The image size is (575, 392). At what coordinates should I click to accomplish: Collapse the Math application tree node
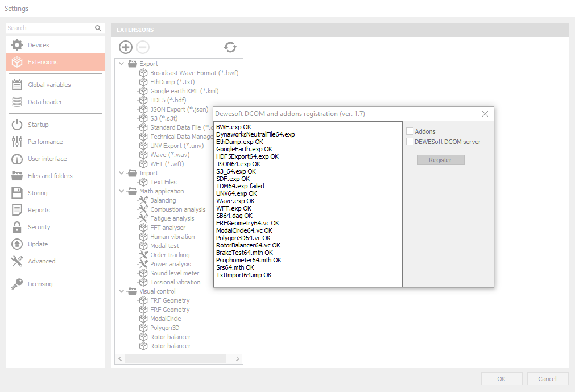click(121, 191)
